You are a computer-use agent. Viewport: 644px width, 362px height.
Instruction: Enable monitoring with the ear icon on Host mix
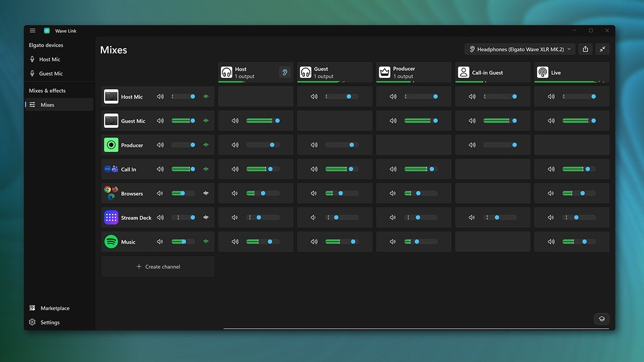tap(285, 72)
